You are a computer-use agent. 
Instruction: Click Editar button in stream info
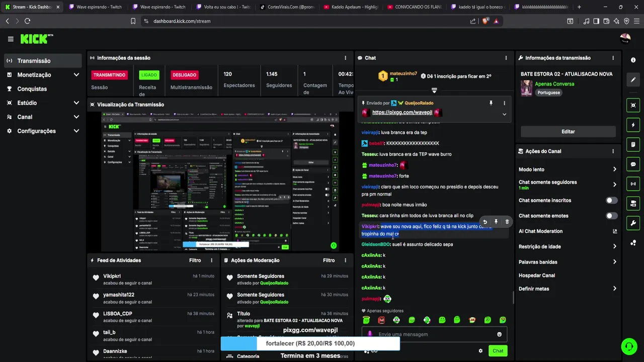(568, 132)
